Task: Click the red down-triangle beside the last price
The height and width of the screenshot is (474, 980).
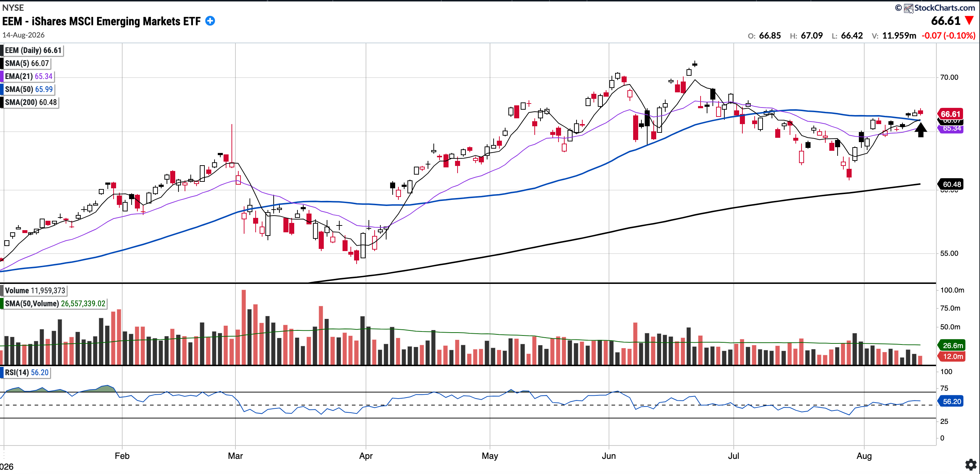Action: point(969,21)
